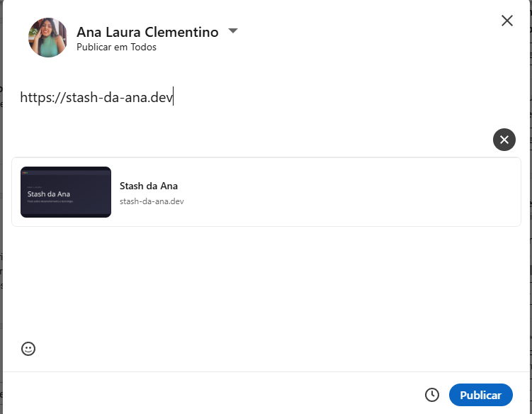The image size is (532, 414).
Task: Open post settings via Ana Laura Clementino name
Action: 147,32
